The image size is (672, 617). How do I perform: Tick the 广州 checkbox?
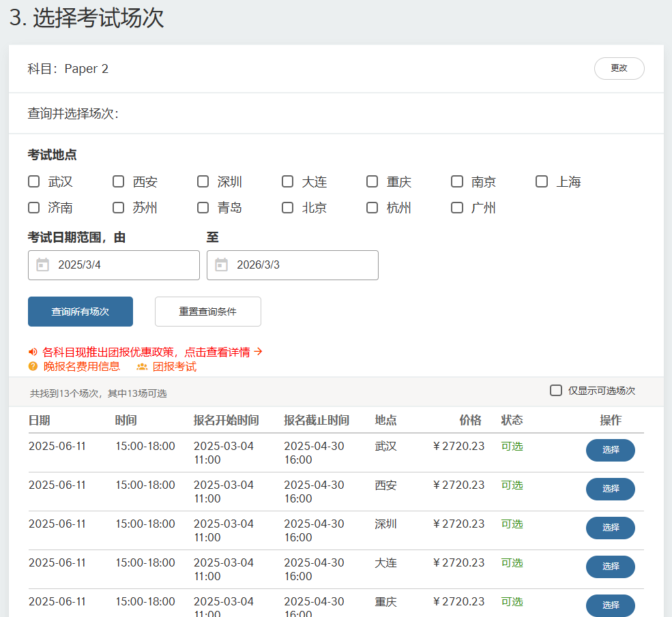[x=456, y=207]
